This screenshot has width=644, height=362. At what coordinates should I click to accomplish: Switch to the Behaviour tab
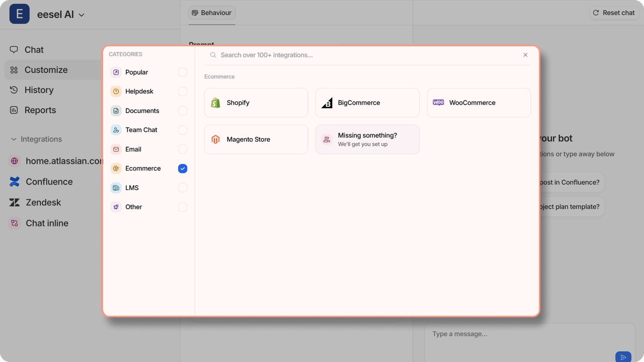click(212, 13)
